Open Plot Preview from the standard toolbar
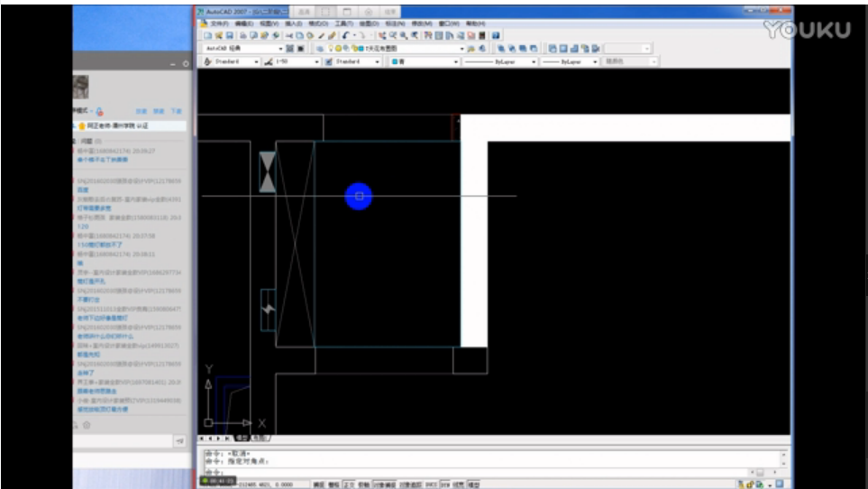 pyautogui.click(x=253, y=35)
